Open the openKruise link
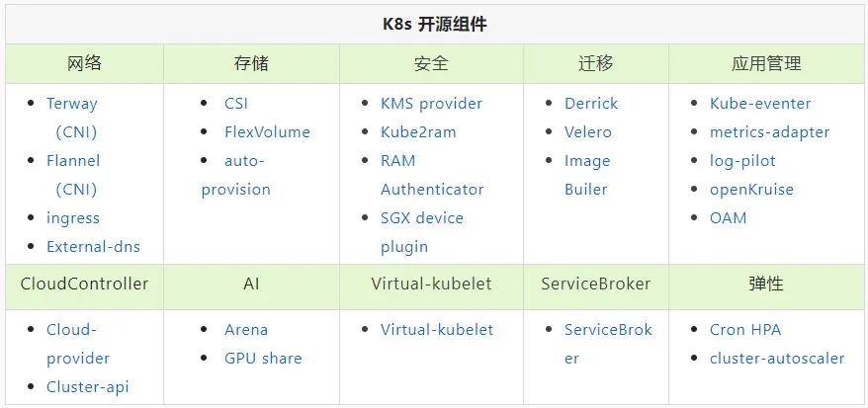Viewport: 868px width, 408px height. (x=751, y=190)
